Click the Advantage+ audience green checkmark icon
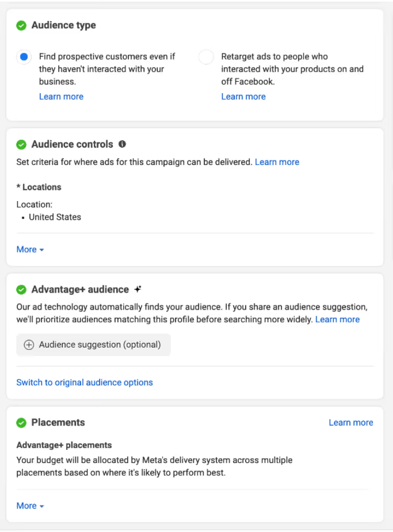Screen dimensions: 393x532 point(21,290)
